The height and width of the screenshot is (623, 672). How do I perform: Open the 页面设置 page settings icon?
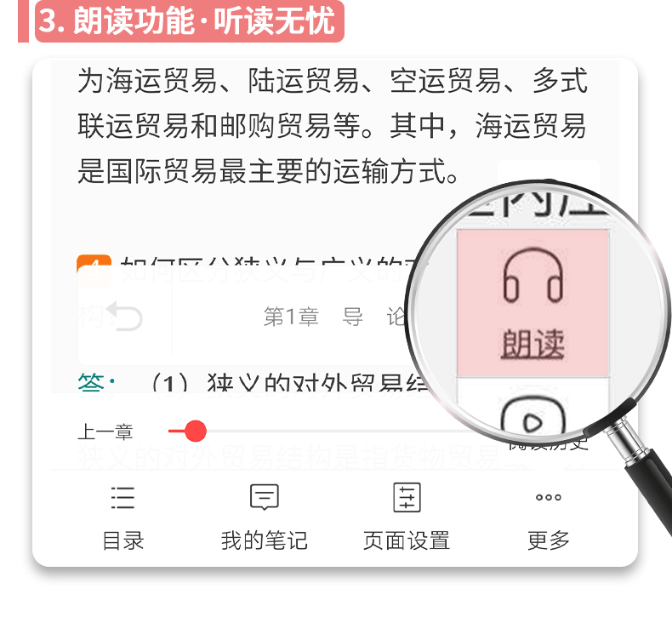407,497
